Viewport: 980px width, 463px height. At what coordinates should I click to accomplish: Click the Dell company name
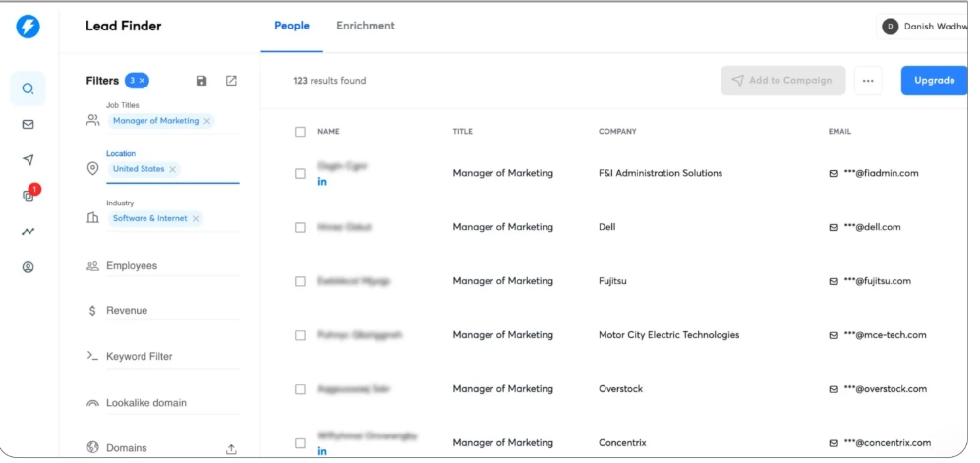click(x=606, y=227)
